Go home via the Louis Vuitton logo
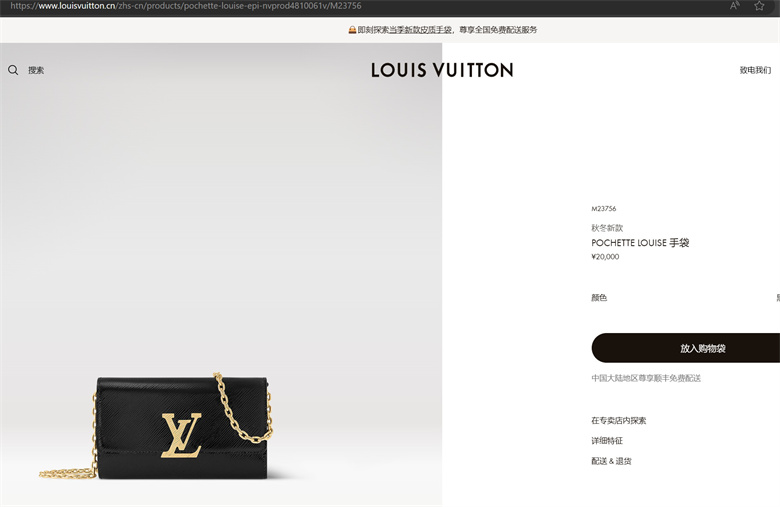The height and width of the screenshot is (507, 780). click(x=442, y=70)
